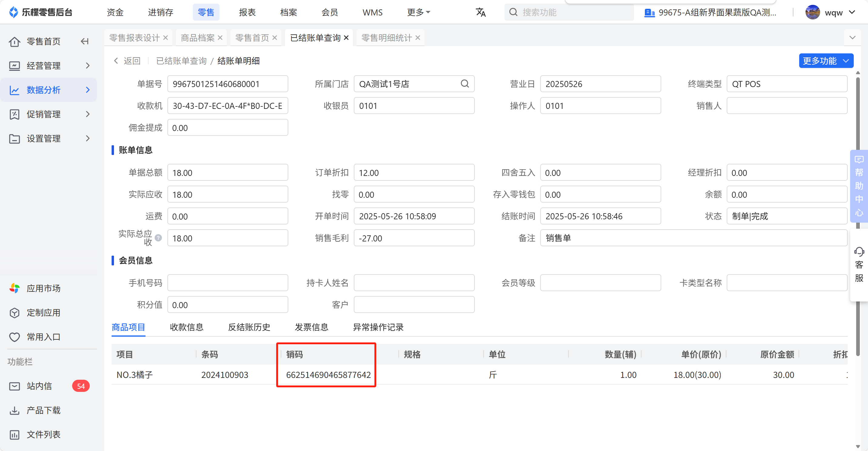
Task: Open the wqw user dropdown arrow
Action: click(x=852, y=12)
